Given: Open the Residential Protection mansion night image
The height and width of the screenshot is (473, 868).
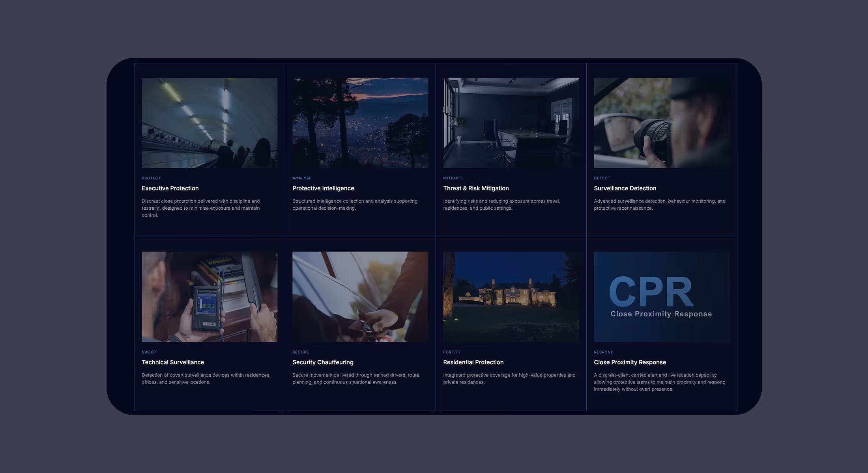Looking at the screenshot, I should coord(511,297).
